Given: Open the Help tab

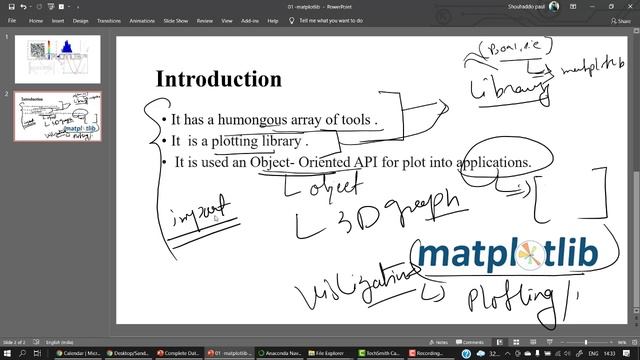Looking at the screenshot, I should 273,21.
